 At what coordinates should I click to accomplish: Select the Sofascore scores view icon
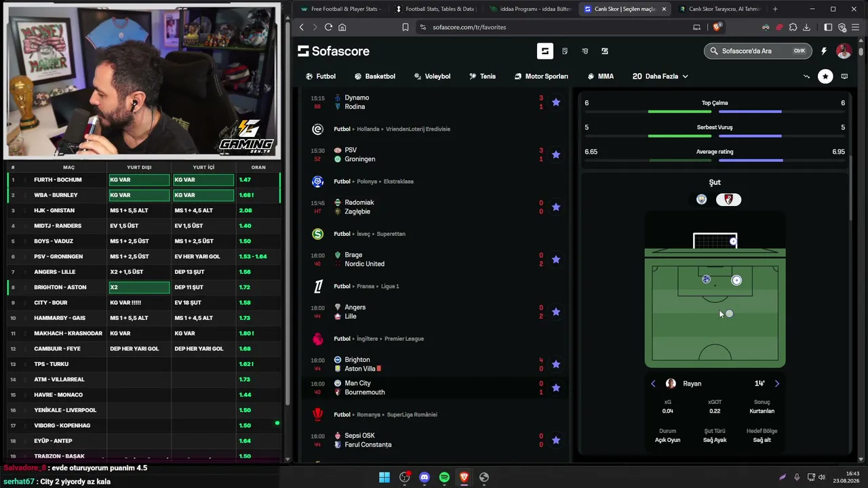(545, 51)
